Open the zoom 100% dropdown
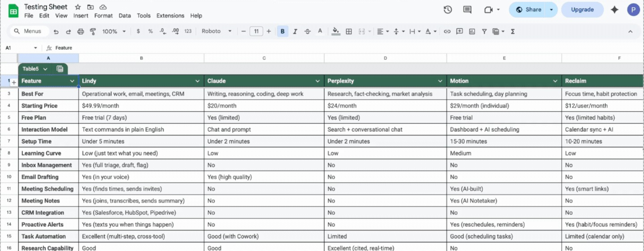 (114, 31)
